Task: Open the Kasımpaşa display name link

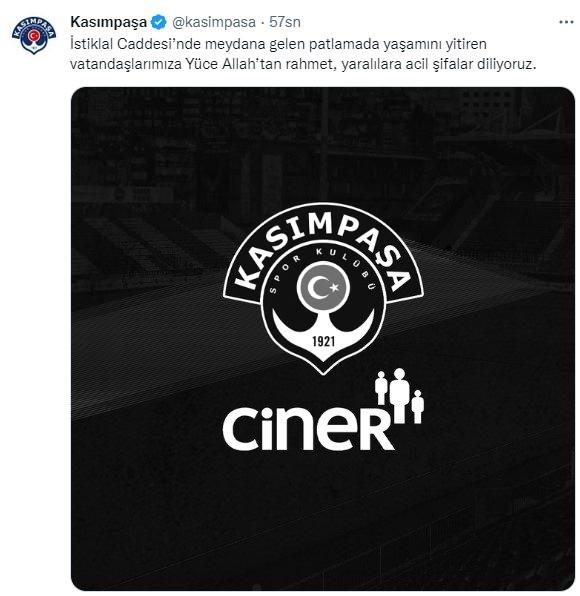Action: [108, 22]
